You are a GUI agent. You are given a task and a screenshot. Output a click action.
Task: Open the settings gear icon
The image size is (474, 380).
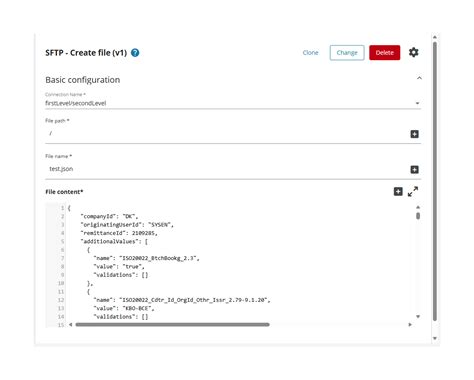tap(413, 52)
